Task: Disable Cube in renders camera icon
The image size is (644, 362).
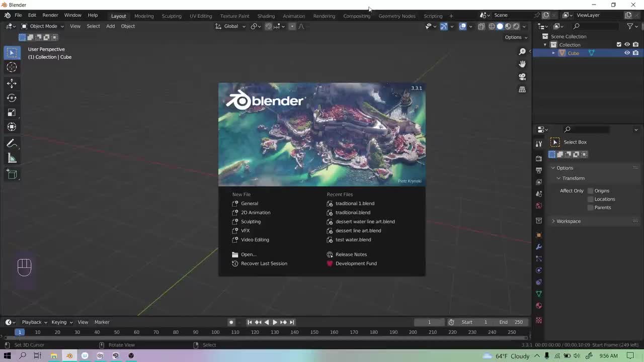Action: (x=635, y=53)
